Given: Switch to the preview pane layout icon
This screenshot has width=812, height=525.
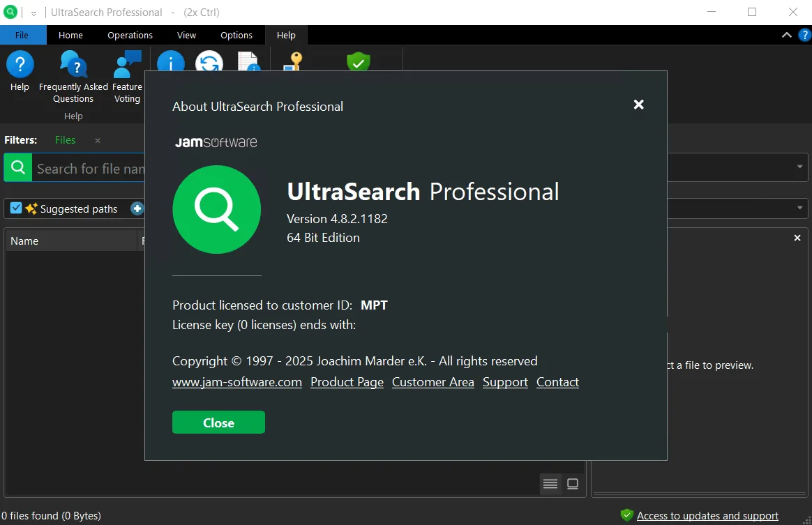Looking at the screenshot, I should click(572, 484).
